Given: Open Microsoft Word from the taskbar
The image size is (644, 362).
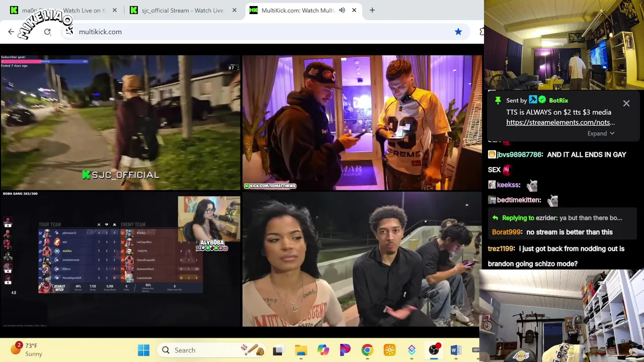Looking at the screenshot, I should 456,350.
